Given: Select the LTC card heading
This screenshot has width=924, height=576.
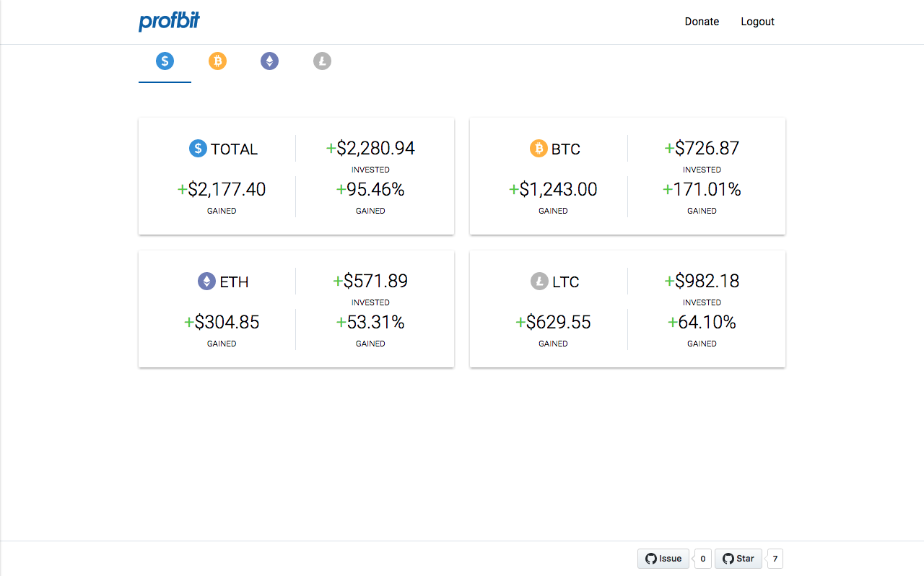Looking at the screenshot, I should click(566, 282).
